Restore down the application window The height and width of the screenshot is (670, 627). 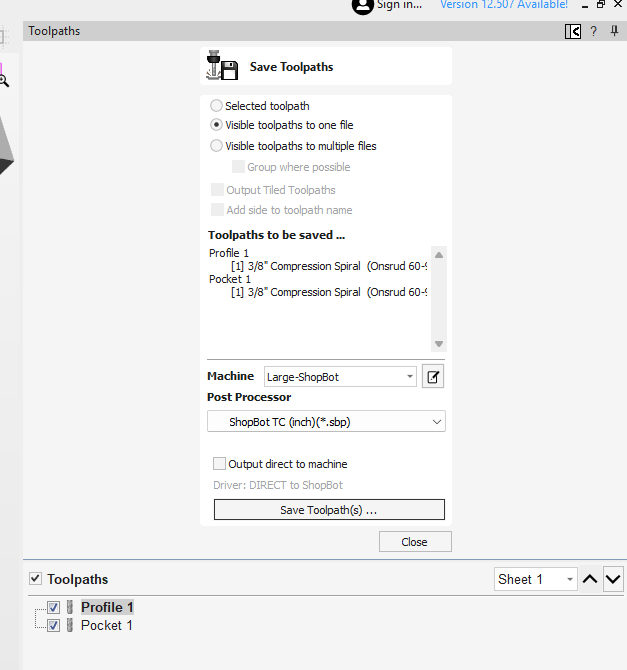click(601, 5)
